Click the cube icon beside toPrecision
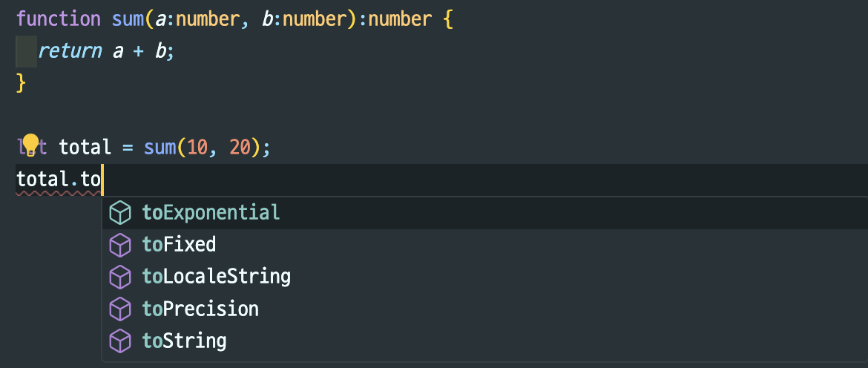The image size is (868, 368). pos(120,309)
